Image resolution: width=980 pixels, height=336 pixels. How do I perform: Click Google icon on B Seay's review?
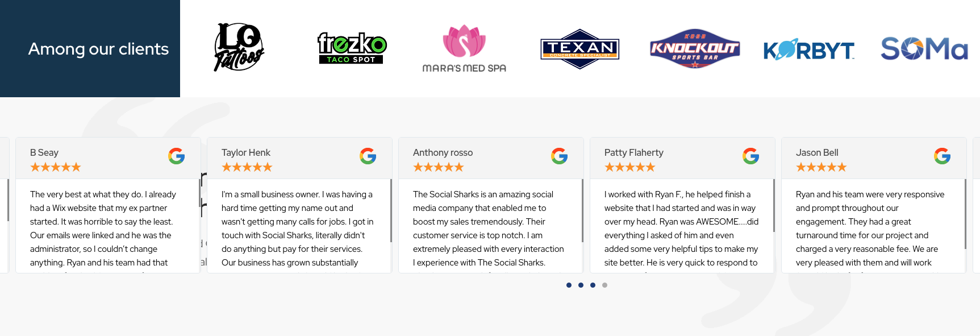[176, 156]
